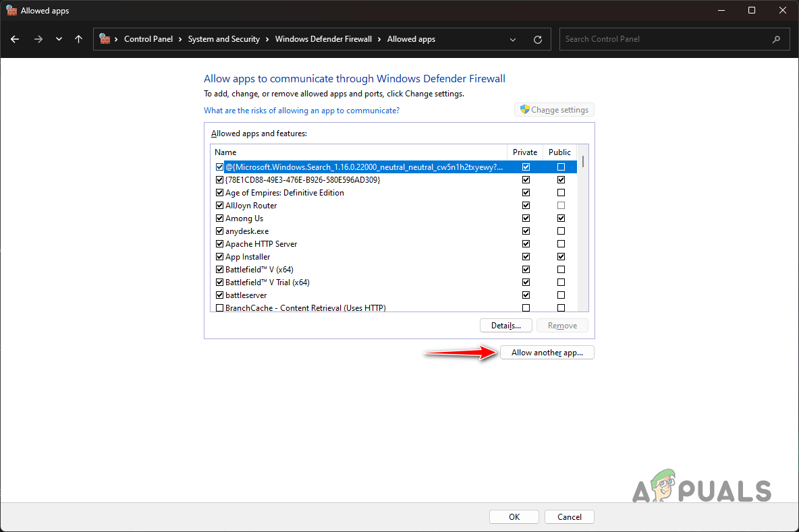This screenshot has width=799, height=532.
Task: Confirm changes with the OK button
Action: pos(514,516)
